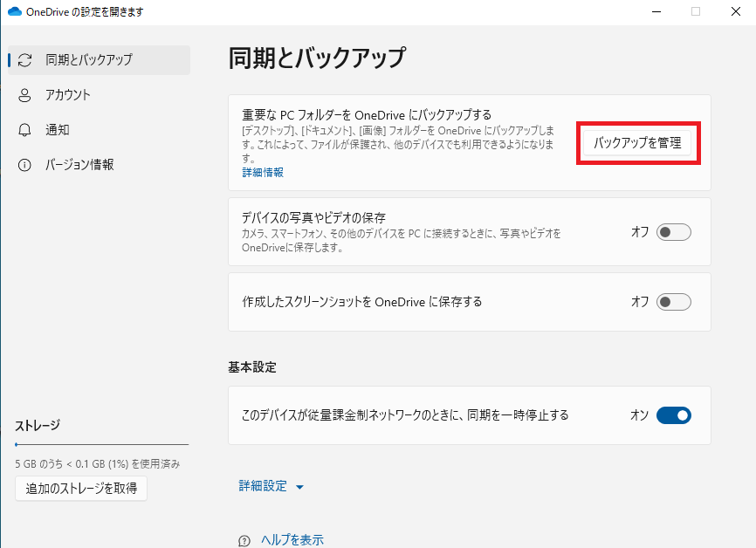Click the 5 GB storage usage text
756x548 pixels.
click(x=98, y=464)
